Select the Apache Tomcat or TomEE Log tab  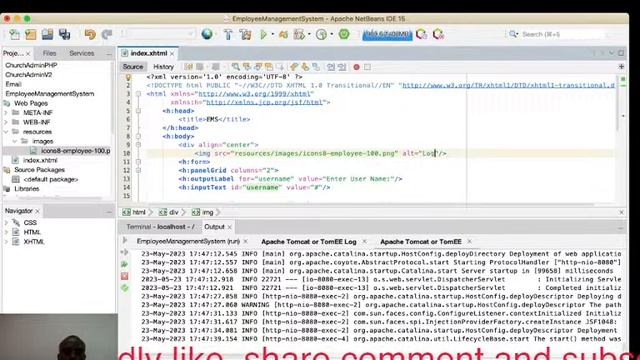point(309,242)
